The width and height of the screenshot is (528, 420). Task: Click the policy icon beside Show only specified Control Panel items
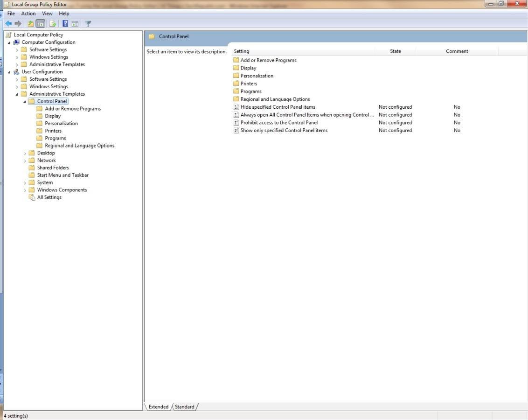click(236, 130)
